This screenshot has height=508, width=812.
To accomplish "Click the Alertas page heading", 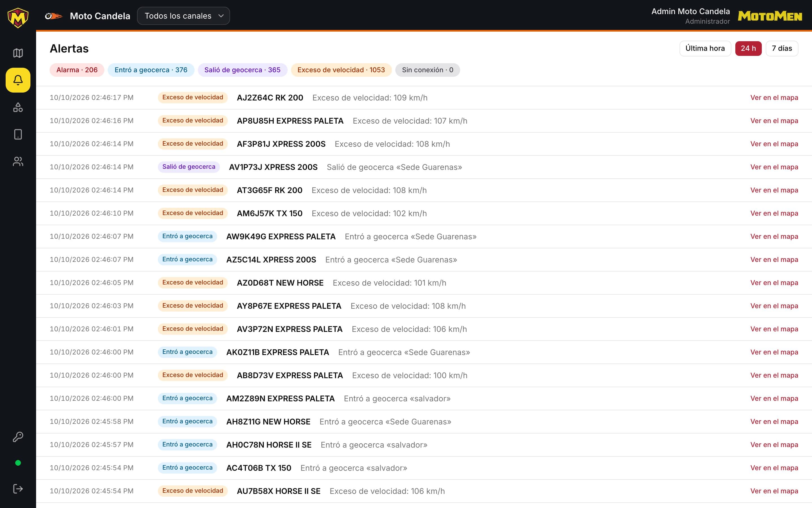I will (x=69, y=49).
